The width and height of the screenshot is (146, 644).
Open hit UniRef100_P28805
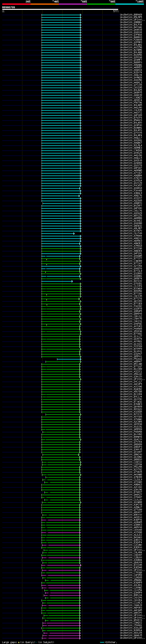point(131,40)
